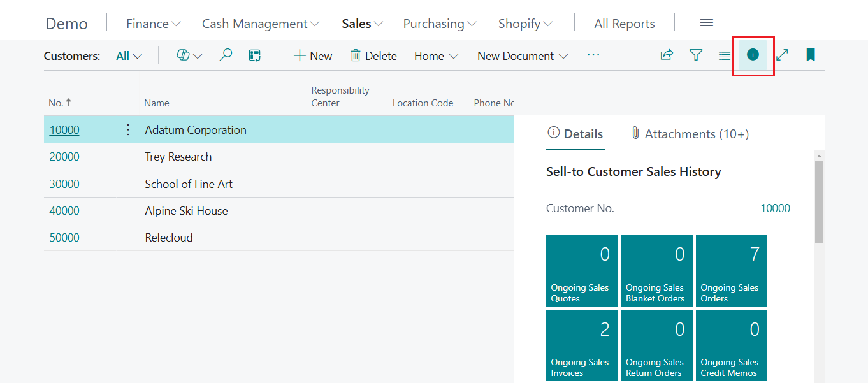Expand the Home actions dropdown
The height and width of the screenshot is (383, 868).
pyautogui.click(x=436, y=56)
